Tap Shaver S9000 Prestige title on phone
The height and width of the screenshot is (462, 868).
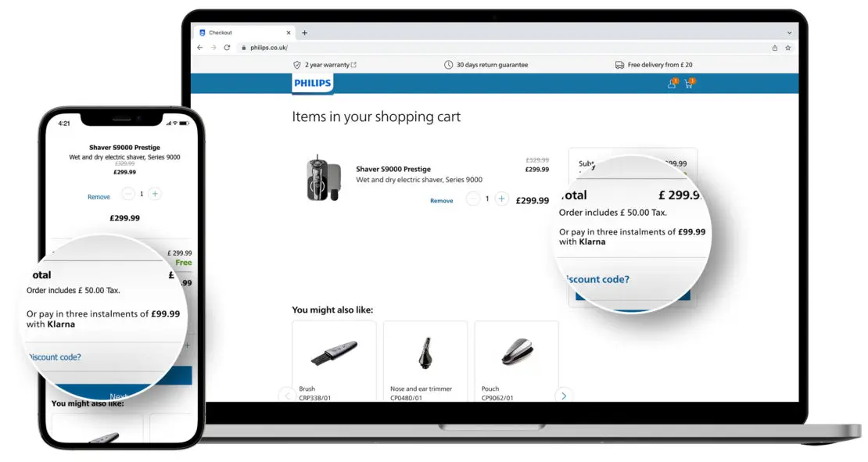click(124, 147)
